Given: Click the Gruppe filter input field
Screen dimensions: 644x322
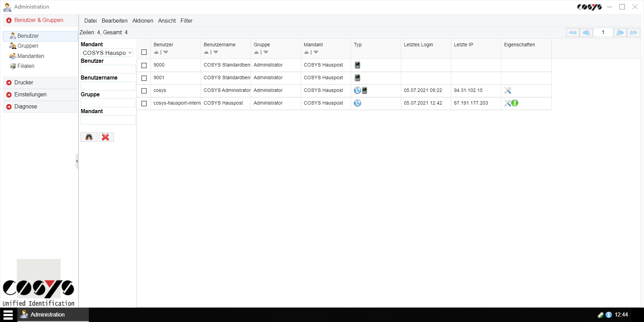Looking at the screenshot, I should click(108, 103).
